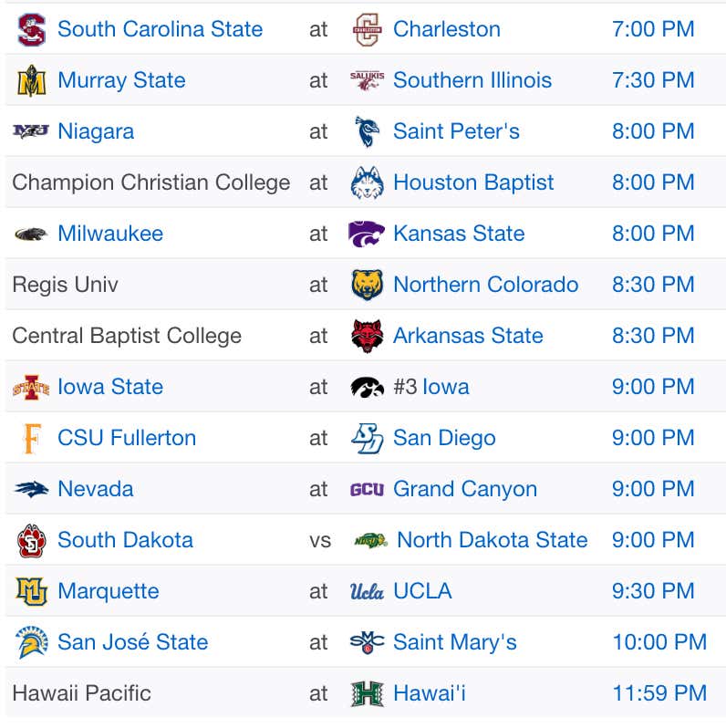Image resolution: width=726 pixels, height=728 pixels.
Task: Click the Saint Peter's peacock logo
Action: pos(367,131)
